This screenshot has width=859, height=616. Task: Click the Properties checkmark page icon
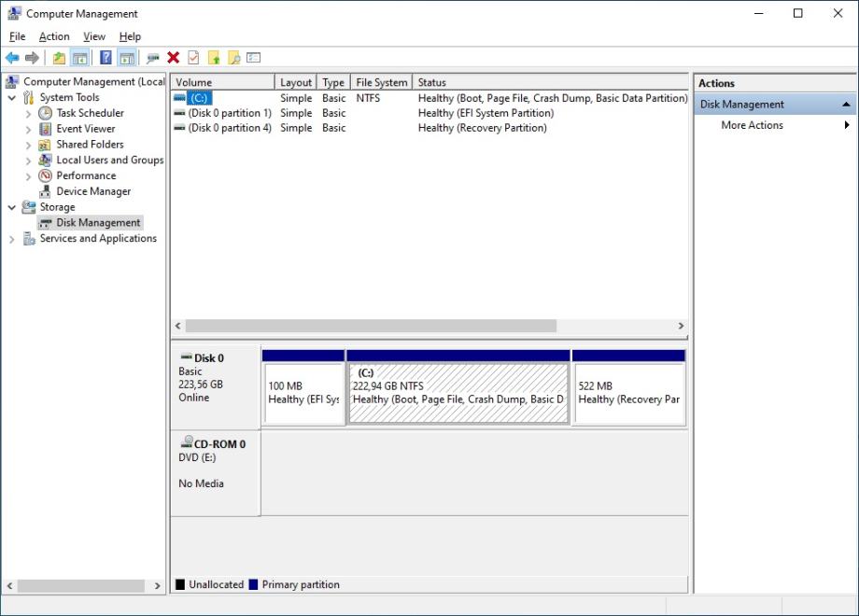(x=193, y=58)
